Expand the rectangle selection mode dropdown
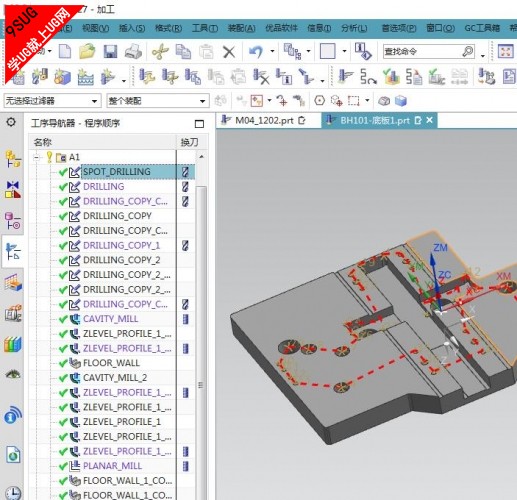The height and width of the screenshot is (500, 517). 367,100
